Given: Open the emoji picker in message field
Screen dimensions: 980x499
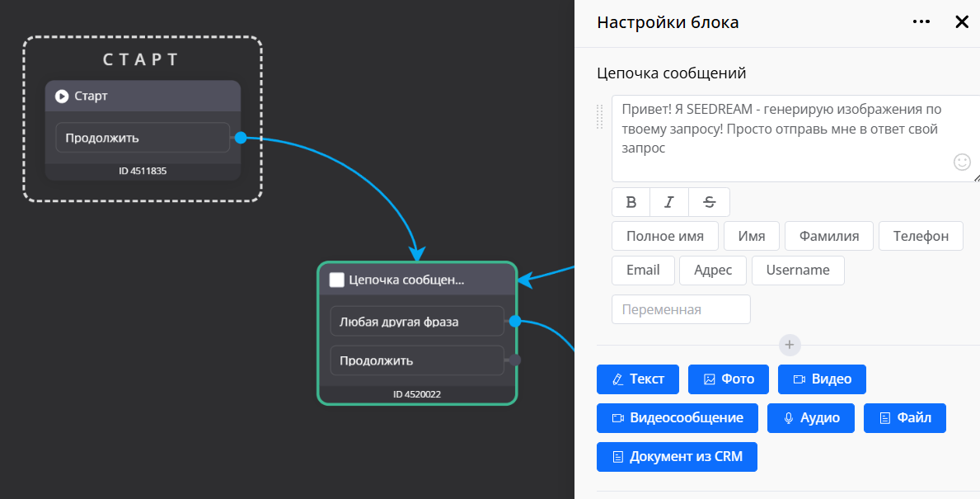Looking at the screenshot, I should point(962,162).
